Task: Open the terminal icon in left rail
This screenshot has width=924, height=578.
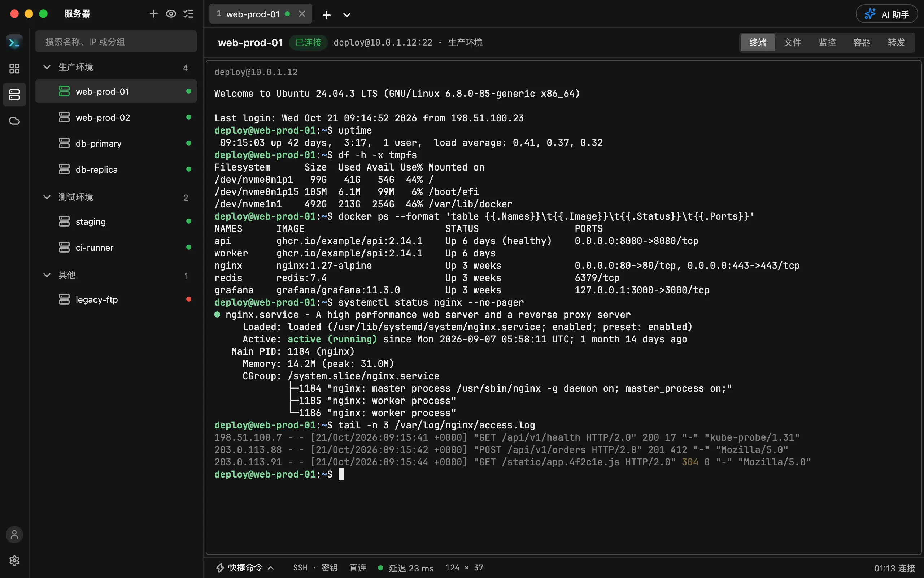Action: pyautogui.click(x=14, y=42)
